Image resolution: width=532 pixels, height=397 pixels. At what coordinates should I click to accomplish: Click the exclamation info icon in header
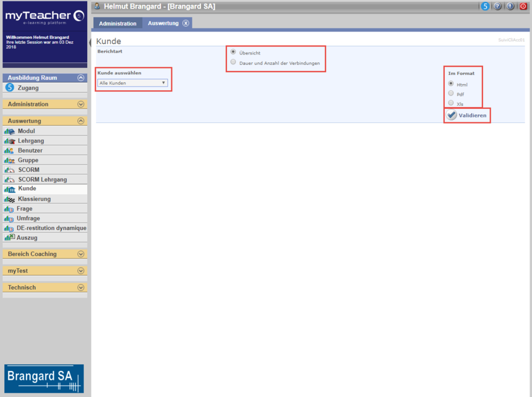tap(510, 6)
